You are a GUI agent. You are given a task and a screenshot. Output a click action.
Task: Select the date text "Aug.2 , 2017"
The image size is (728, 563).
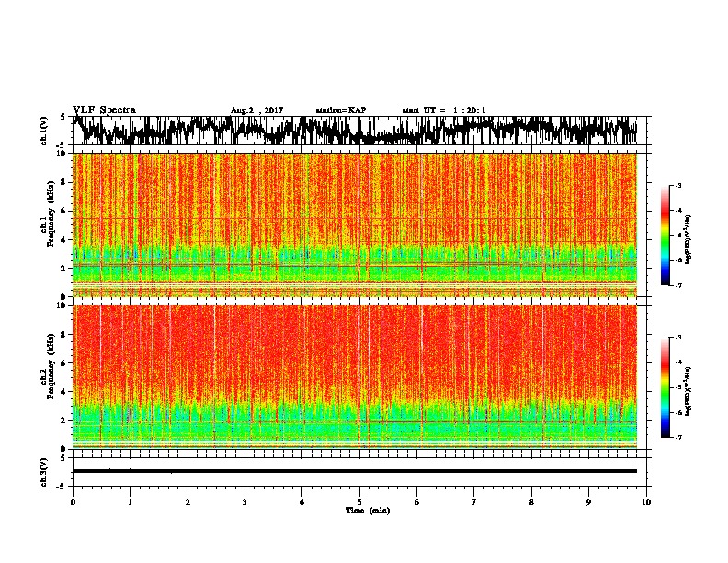[x=256, y=110]
